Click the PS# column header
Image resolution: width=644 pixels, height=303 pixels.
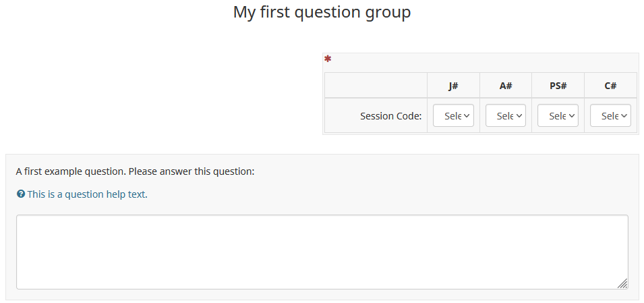click(x=558, y=86)
